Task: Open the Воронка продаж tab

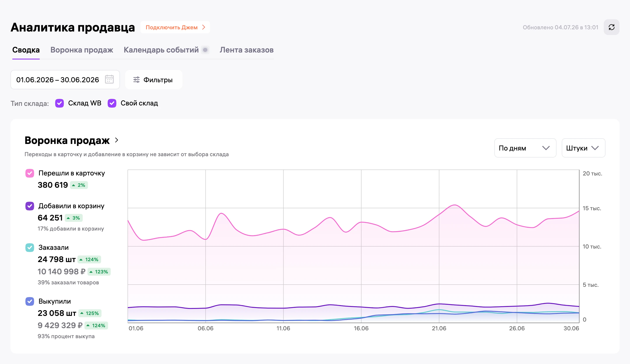Action: (82, 50)
